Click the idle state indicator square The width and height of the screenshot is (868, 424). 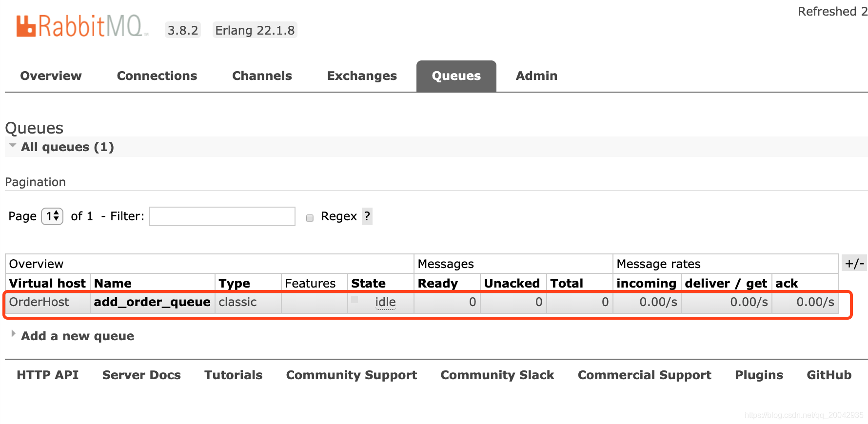tap(355, 300)
